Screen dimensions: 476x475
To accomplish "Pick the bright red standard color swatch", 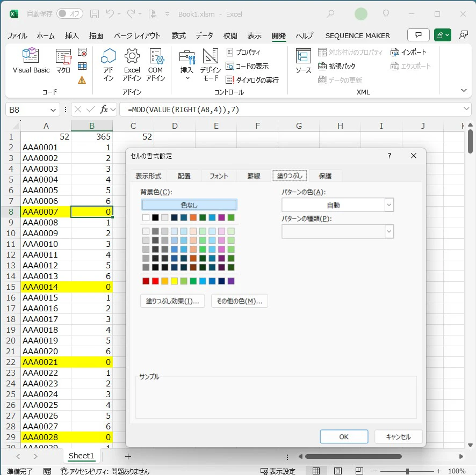I will point(155,281).
